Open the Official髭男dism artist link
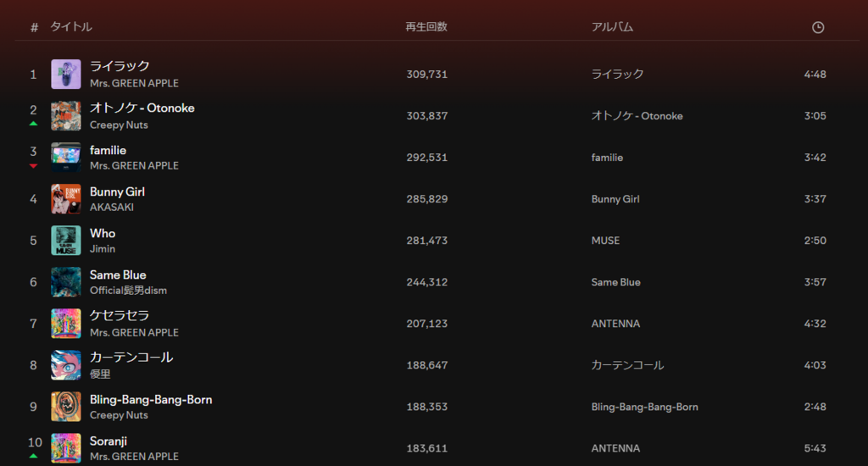 (x=129, y=290)
